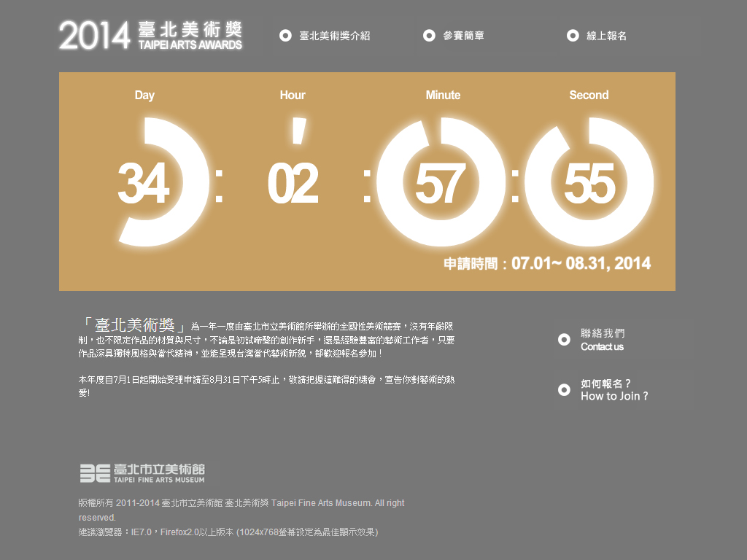Open the 參賽簡章 menu item

(x=463, y=36)
